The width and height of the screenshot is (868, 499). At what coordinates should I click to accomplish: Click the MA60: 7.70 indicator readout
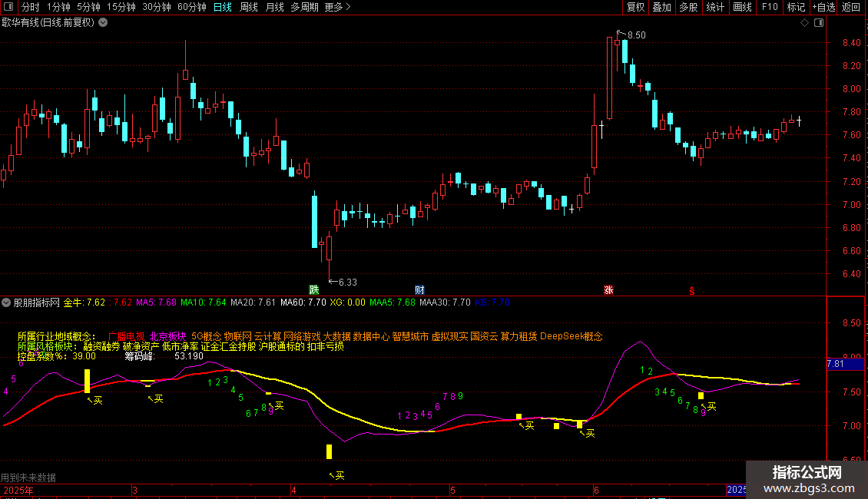[x=303, y=302]
